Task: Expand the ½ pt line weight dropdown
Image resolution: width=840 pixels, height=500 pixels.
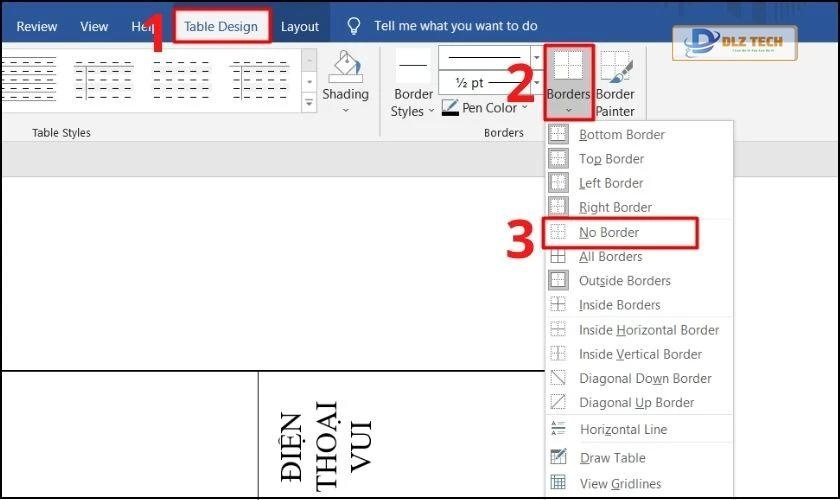Action: [x=537, y=82]
